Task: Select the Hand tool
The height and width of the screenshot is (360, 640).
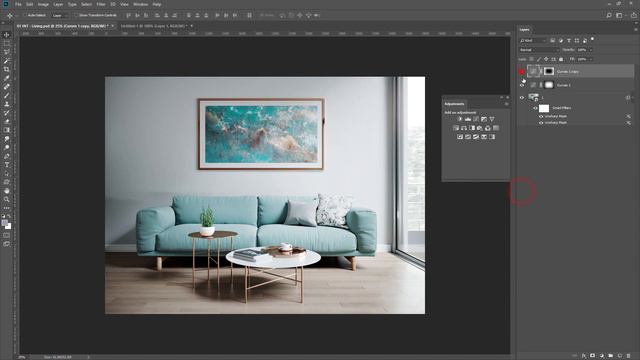Action: click(7, 191)
